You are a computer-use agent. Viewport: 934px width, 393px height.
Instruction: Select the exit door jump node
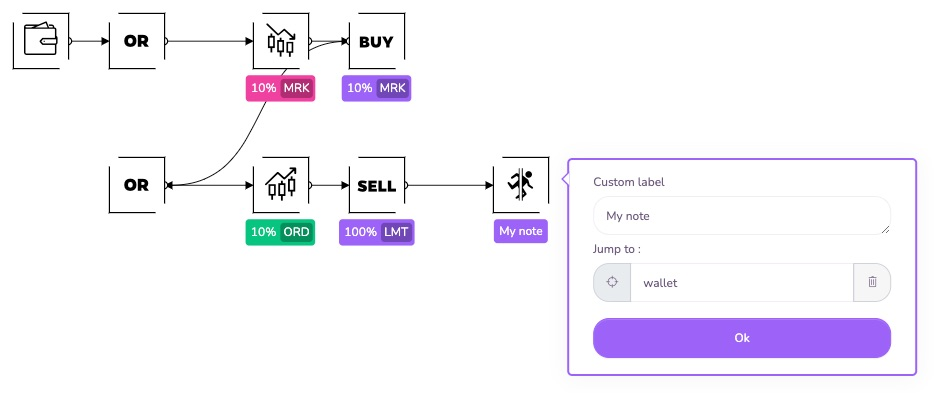click(x=521, y=185)
